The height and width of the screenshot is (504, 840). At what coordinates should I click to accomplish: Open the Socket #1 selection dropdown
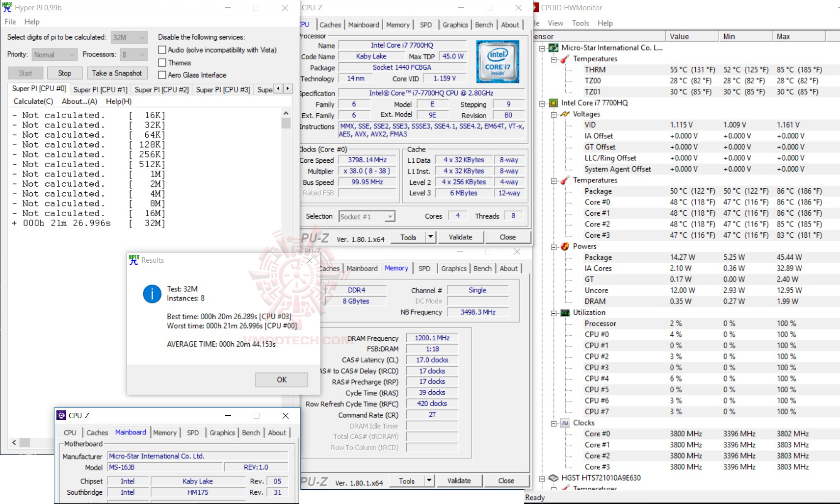tap(390, 216)
